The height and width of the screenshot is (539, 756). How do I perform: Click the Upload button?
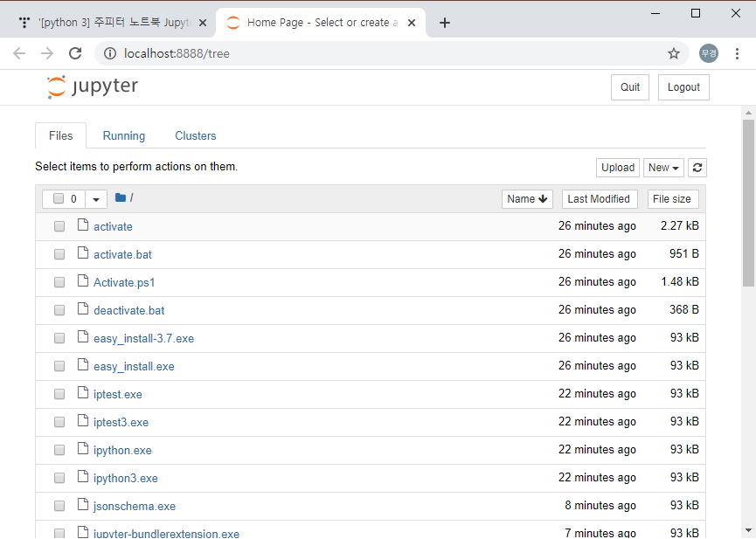click(618, 168)
